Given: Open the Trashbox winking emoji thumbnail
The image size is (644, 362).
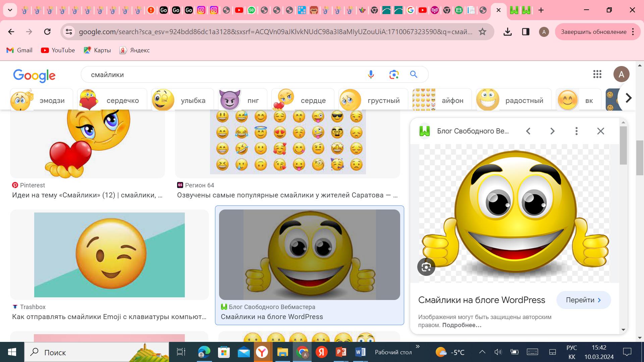Looking at the screenshot, I should click(x=109, y=255).
